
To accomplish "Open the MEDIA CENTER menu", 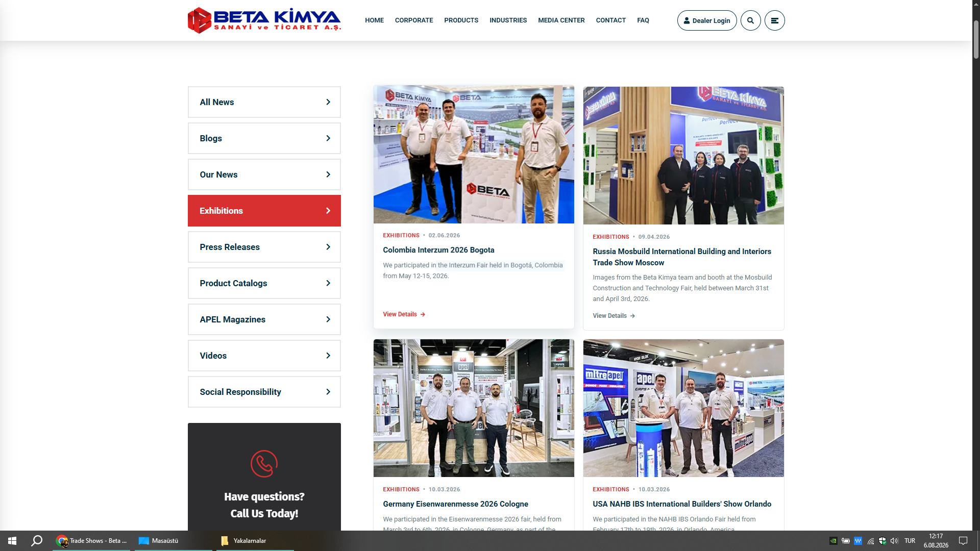I will click(561, 20).
